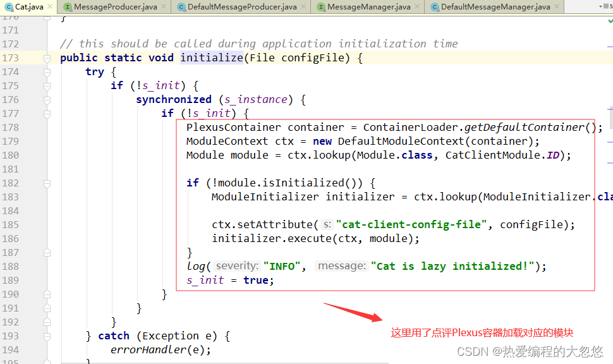The image size is (613, 364).
Task: Click the "Cat is lazy initialized!" string
Action: click(x=452, y=267)
